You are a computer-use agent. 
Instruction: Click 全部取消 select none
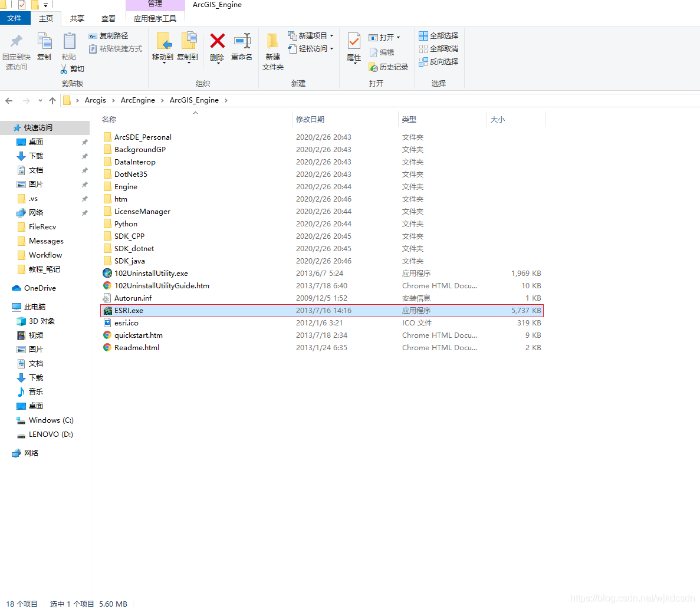tap(438, 48)
